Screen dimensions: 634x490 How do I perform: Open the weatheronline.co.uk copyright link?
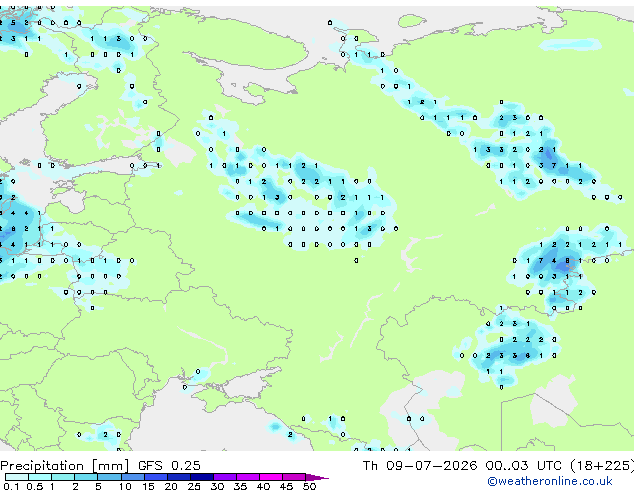tap(549, 481)
